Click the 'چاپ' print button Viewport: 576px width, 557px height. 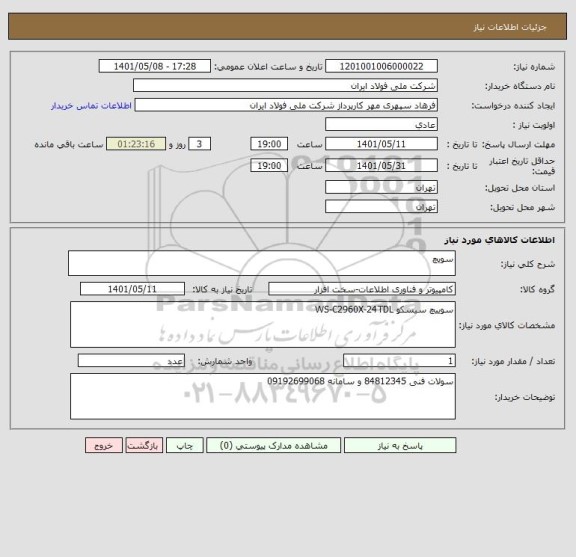(184, 445)
